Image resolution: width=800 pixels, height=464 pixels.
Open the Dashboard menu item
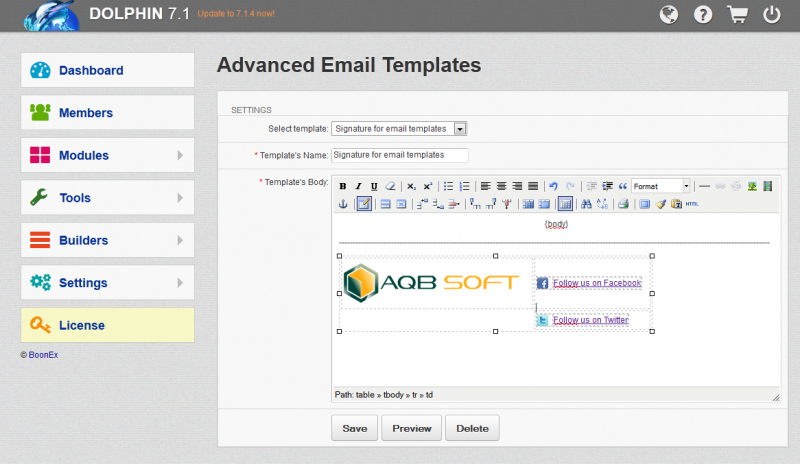coord(108,70)
